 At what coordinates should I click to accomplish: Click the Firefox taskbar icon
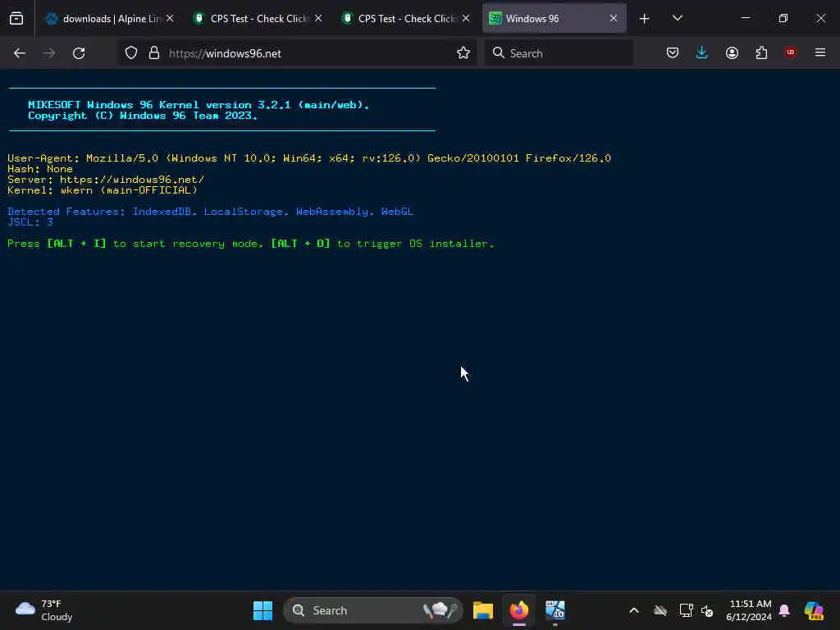point(518,610)
